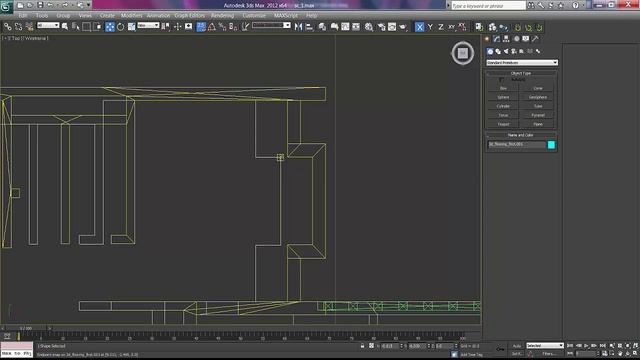Click the keyword search field
The width and height of the screenshot is (640, 360).
[488, 6]
